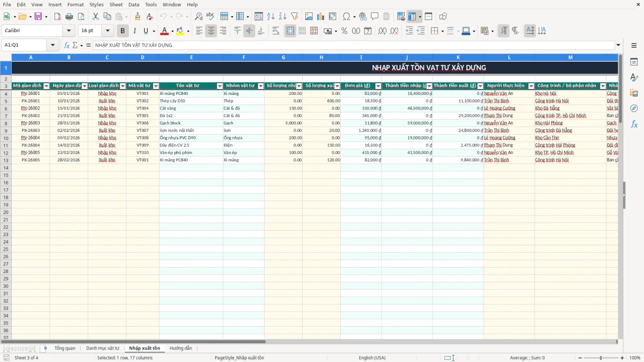This screenshot has height=362, width=644.
Task: Open filter dropdown for Người thực hiện column
Action: pos(531,86)
